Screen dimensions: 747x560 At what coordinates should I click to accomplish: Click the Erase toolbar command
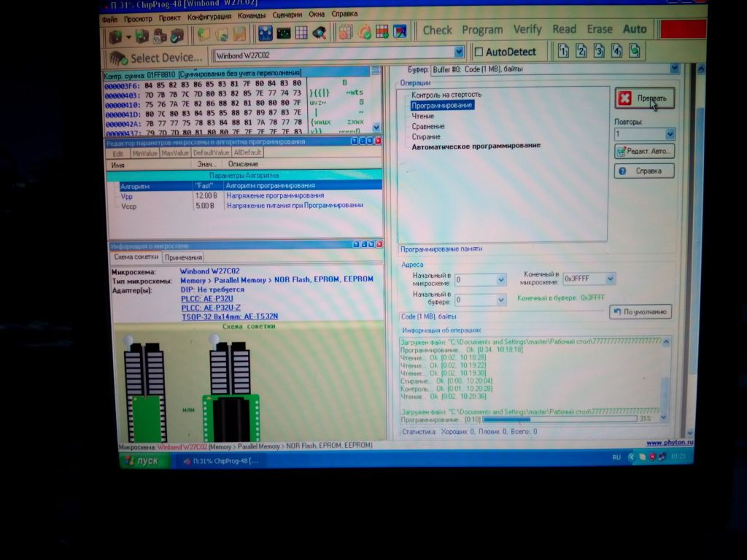tap(600, 30)
